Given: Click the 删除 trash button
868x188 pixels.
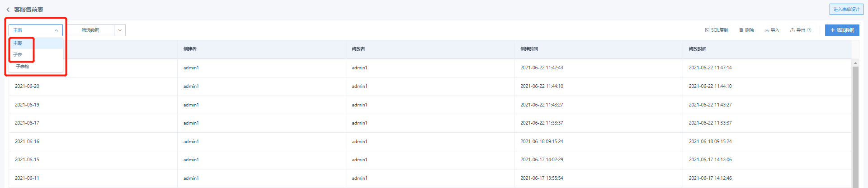Looking at the screenshot, I should (746, 30).
